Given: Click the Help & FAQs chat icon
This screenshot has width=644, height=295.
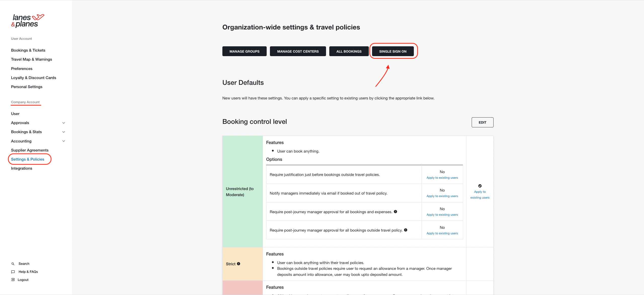Looking at the screenshot, I should (13, 272).
